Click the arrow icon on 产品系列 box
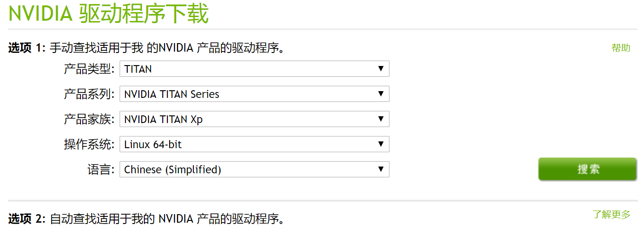This screenshot has width=644, height=233. (x=380, y=94)
